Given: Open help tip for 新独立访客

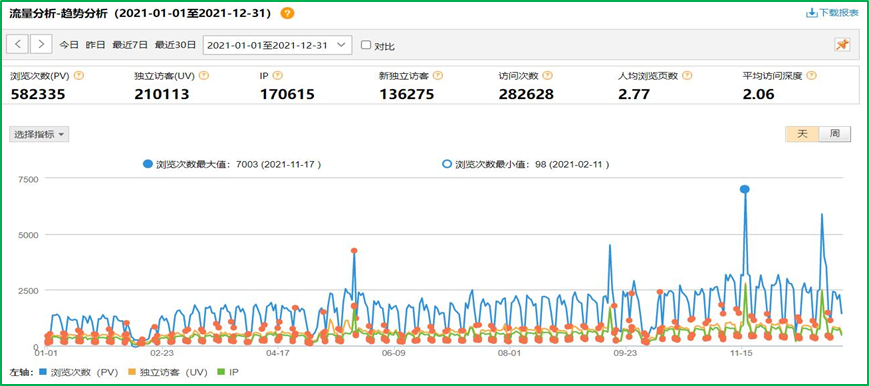Looking at the screenshot, I should coord(438,76).
